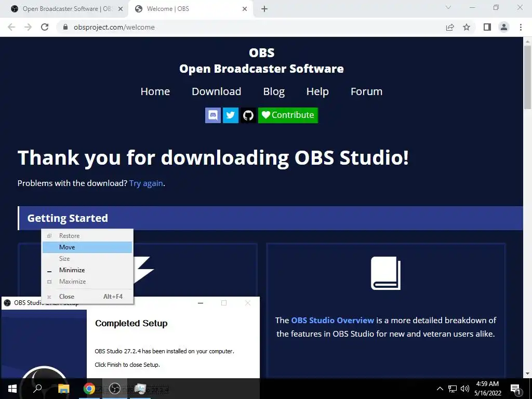The height and width of the screenshot is (399, 532).
Task: Click the Chrome back arrow
Action: point(11,27)
